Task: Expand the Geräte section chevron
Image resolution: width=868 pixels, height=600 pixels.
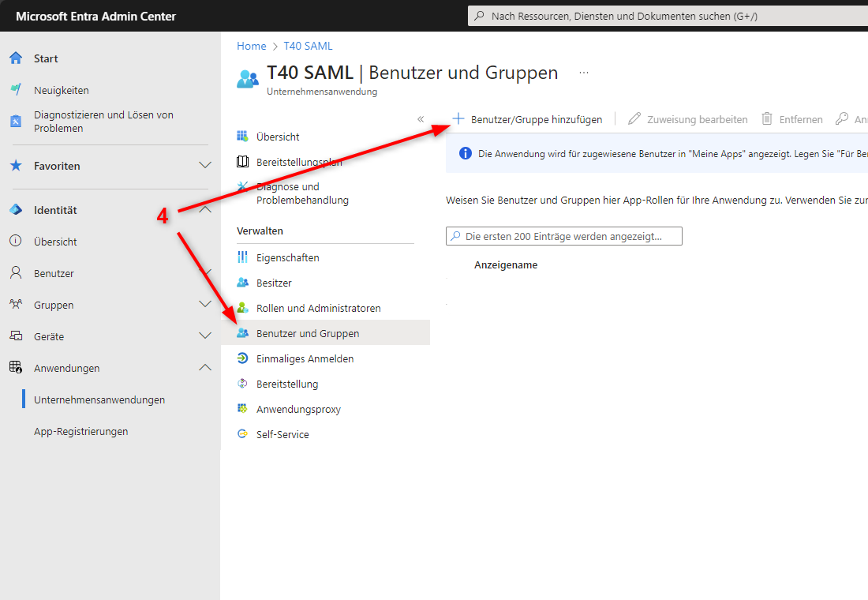Action: coord(205,336)
